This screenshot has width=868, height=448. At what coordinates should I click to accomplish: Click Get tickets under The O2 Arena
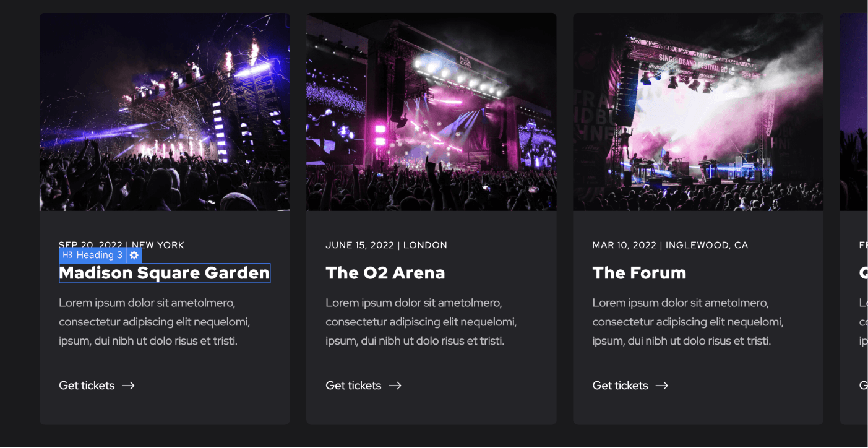point(353,385)
